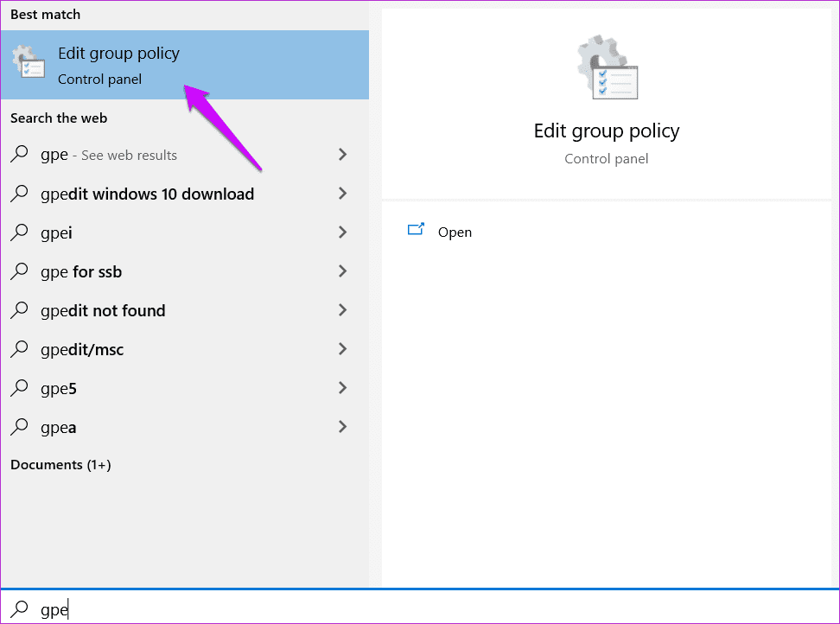Viewport: 840px width, 624px height.
Task: Click the search box magnifier icon at bottom
Action: (x=19, y=609)
